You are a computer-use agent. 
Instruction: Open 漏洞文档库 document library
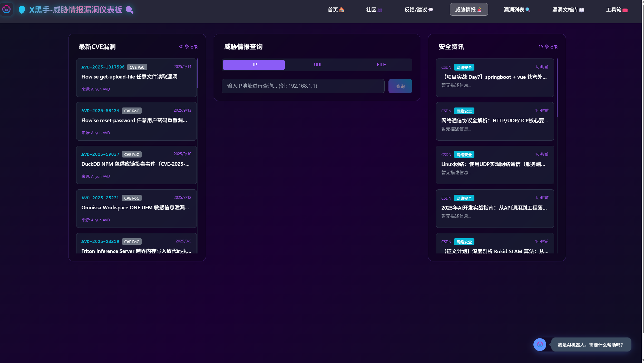click(568, 10)
